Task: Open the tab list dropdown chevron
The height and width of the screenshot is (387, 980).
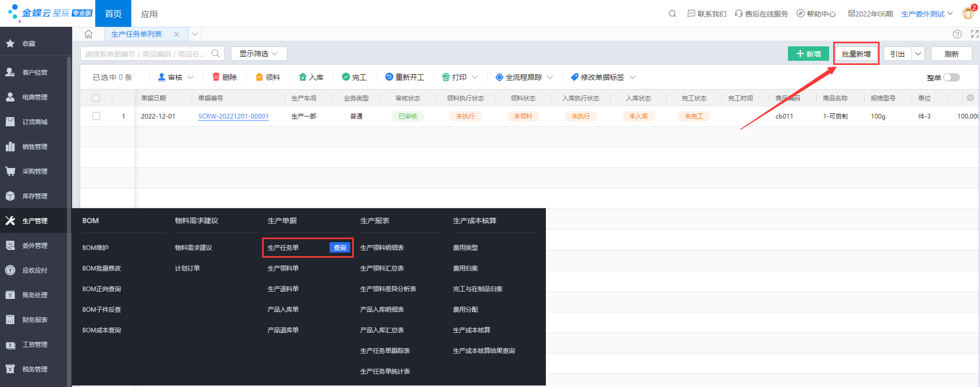Action: [195, 34]
